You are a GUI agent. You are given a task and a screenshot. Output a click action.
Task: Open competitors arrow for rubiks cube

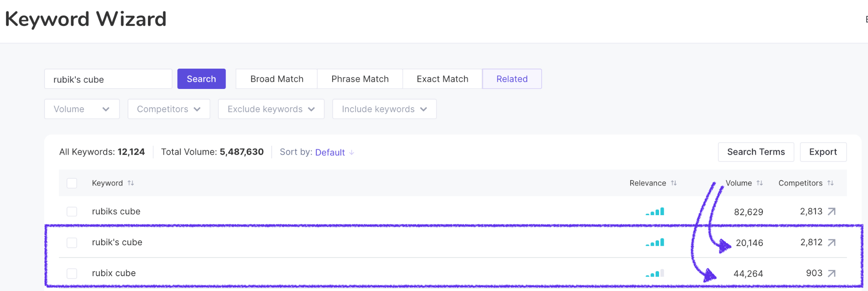(832, 211)
